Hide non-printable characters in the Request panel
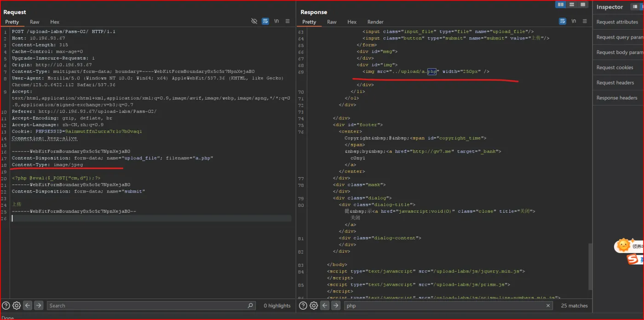The height and width of the screenshot is (320, 644). pyautogui.click(x=254, y=21)
